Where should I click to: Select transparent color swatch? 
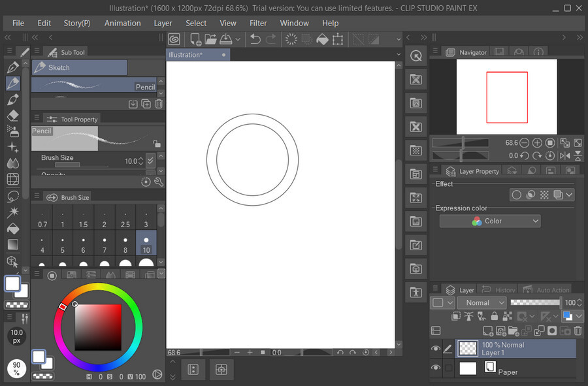click(16, 305)
